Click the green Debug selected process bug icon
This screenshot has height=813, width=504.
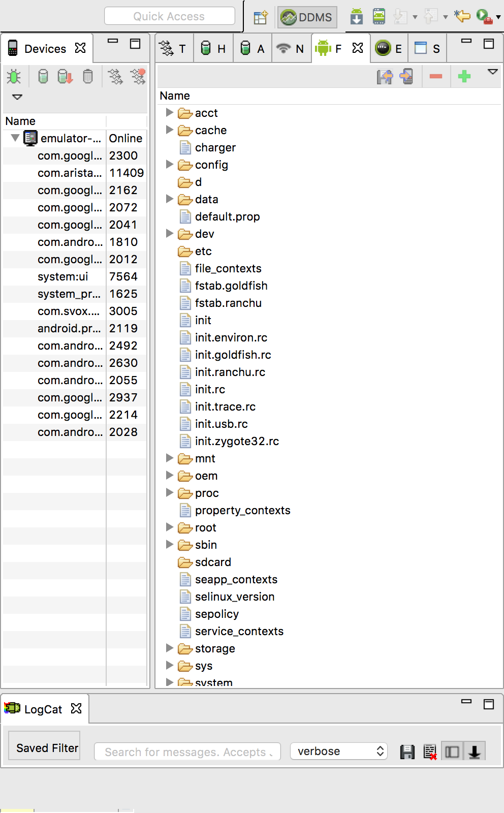14,77
